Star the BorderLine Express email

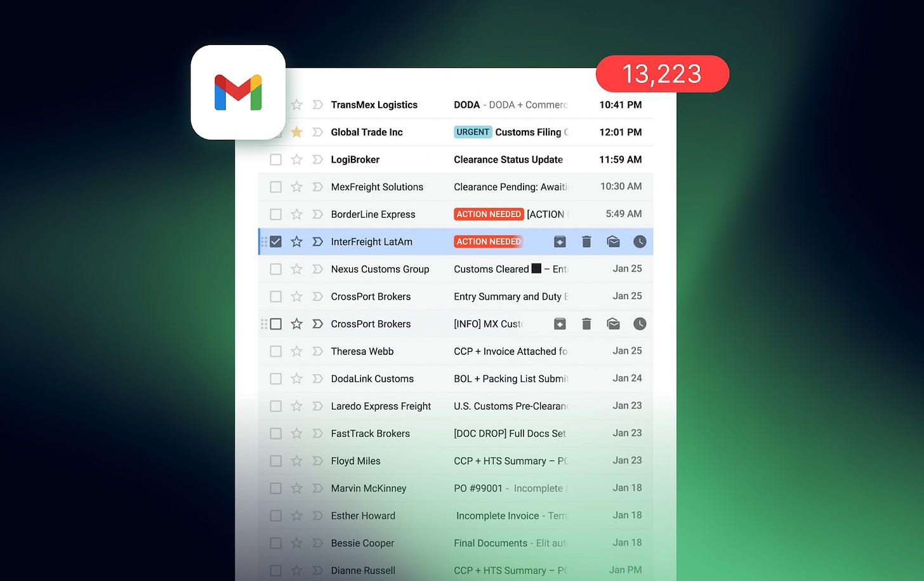click(296, 214)
